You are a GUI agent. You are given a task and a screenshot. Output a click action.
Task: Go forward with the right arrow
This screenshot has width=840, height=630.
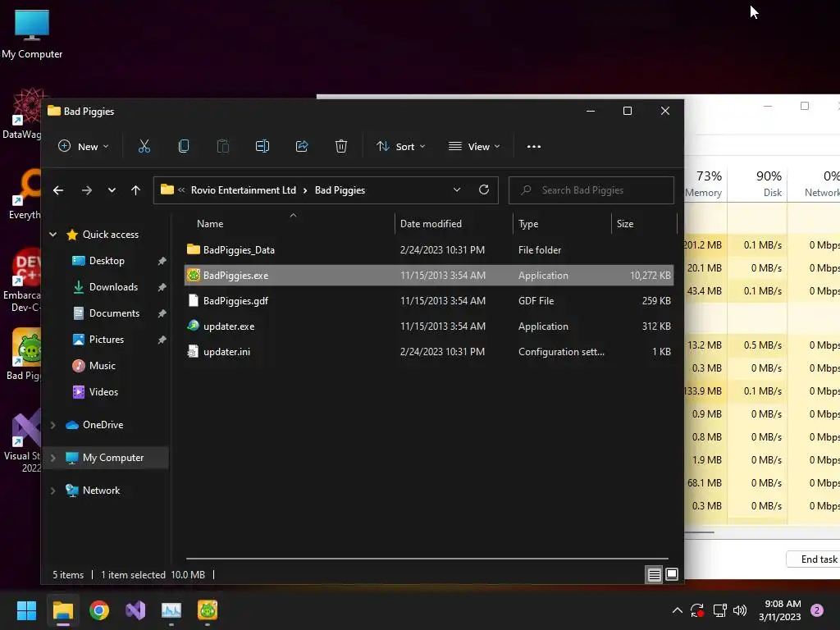pyautogui.click(x=87, y=190)
